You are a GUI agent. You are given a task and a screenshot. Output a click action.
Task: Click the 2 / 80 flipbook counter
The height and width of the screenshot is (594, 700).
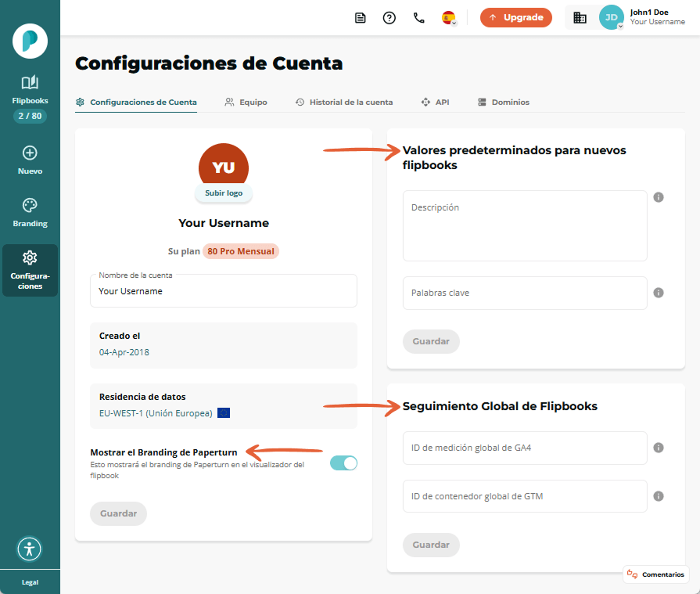tap(30, 116)
